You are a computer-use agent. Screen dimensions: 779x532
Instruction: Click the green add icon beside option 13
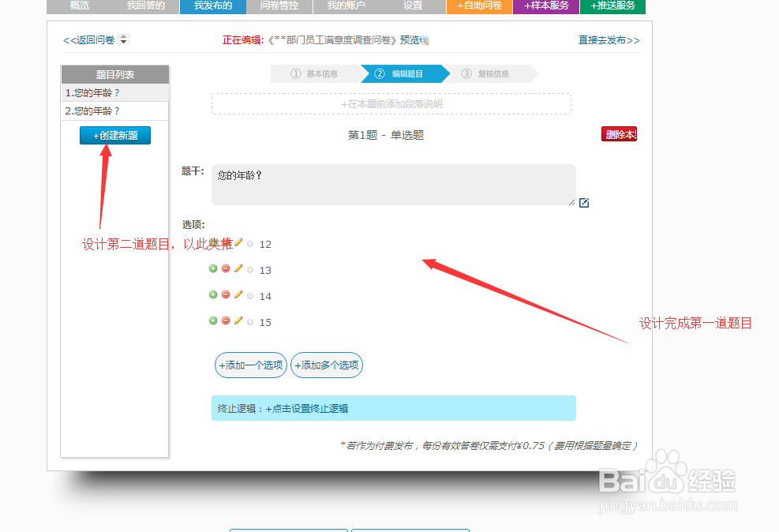coord(213,268)
